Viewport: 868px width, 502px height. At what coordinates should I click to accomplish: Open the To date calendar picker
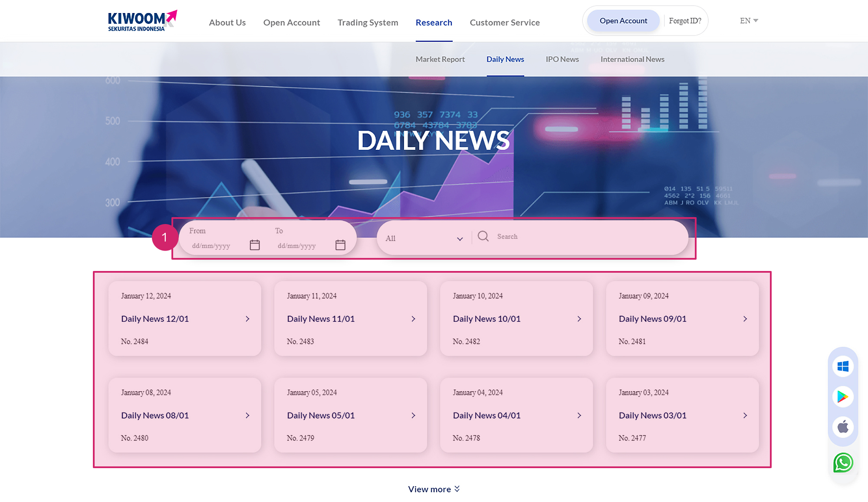coord(340,244)
